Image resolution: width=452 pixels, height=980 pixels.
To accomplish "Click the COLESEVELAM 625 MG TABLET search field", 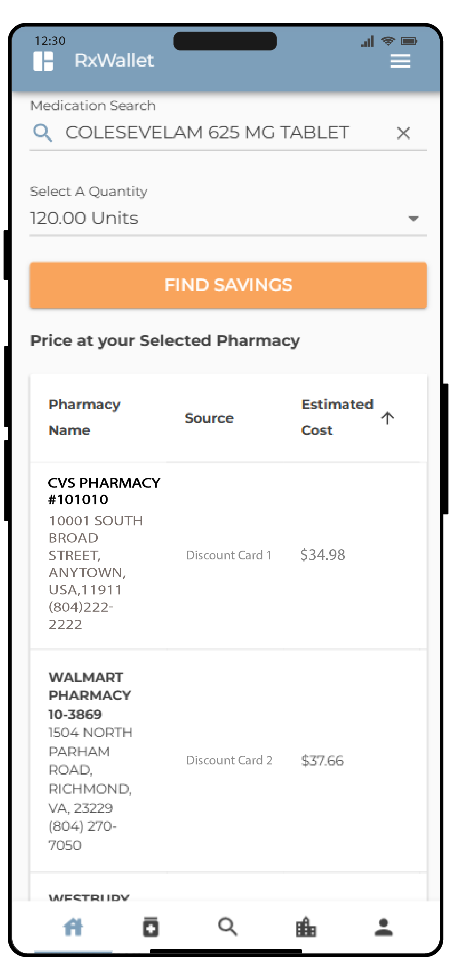I will click(207, 133).
